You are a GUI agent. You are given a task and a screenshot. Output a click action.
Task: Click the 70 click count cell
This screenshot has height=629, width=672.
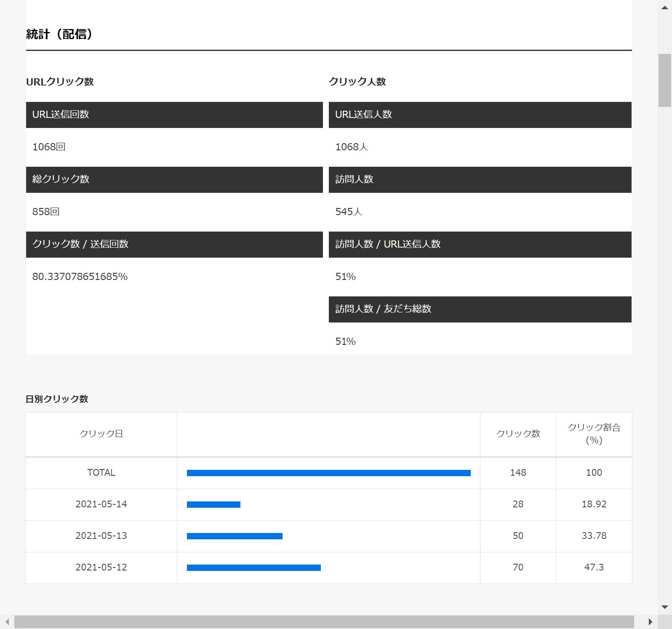click(x=518, y=568)
